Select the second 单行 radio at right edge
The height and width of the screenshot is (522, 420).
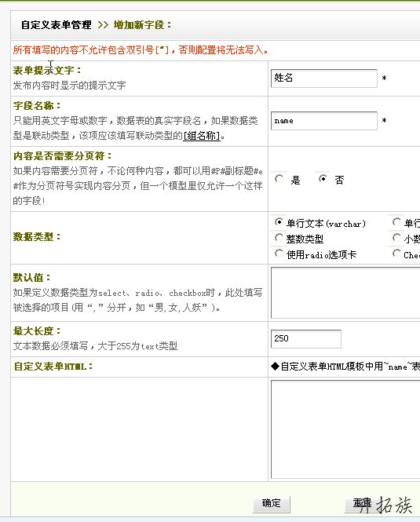click(x=396, y=221)
